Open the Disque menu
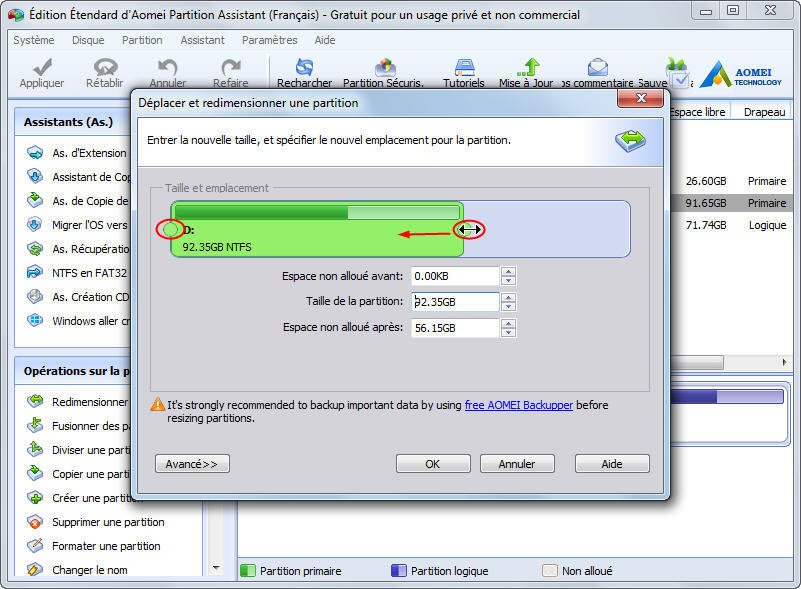This screenshot has width=801, height=589. click(x=88, y=40)
